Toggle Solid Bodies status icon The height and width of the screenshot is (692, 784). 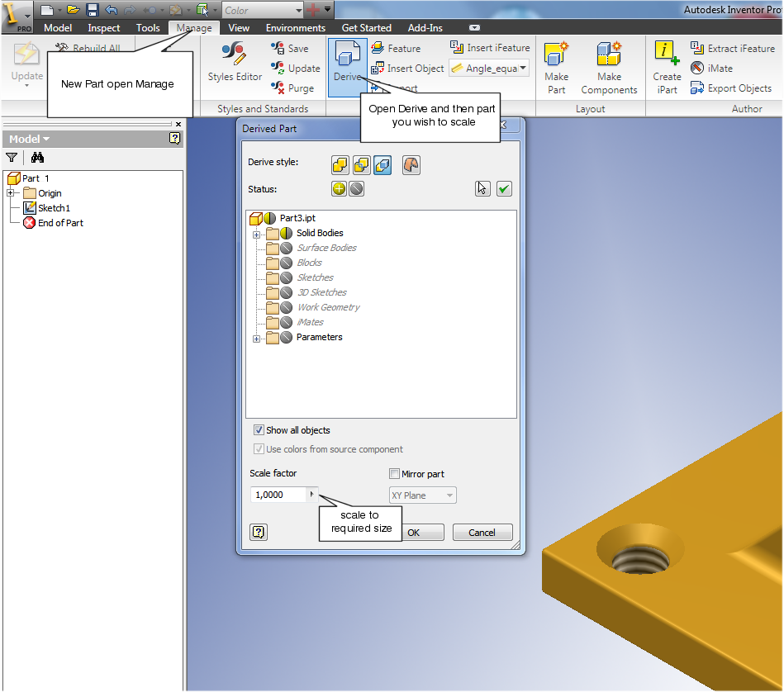(x=286, y=233)
